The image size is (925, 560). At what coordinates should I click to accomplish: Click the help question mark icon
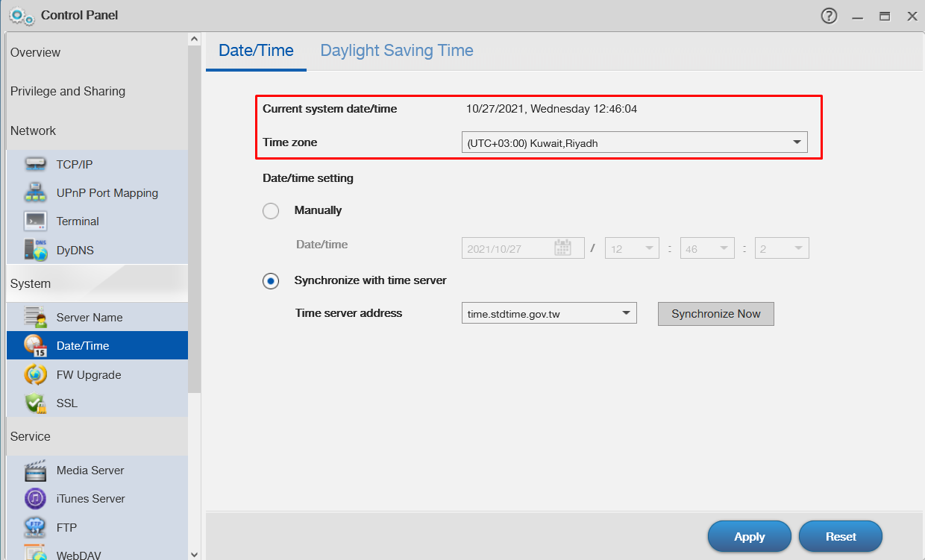point(829,16)
